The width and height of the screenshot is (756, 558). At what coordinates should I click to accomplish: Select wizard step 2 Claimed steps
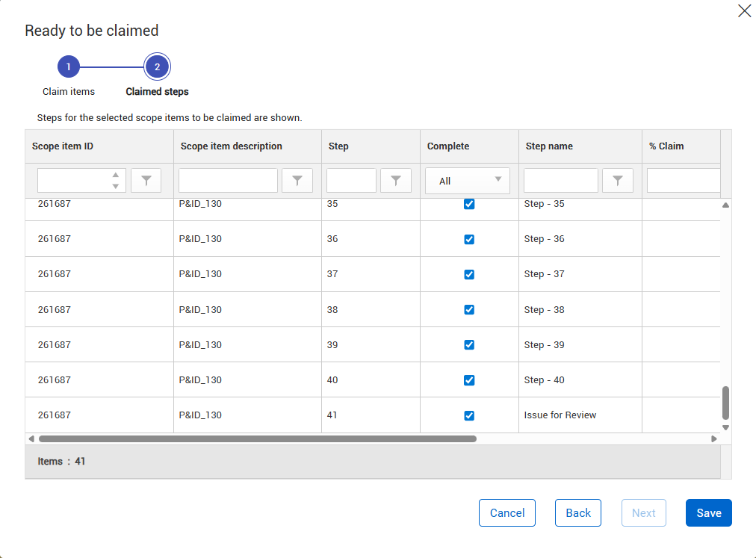[x=157, y=67]
